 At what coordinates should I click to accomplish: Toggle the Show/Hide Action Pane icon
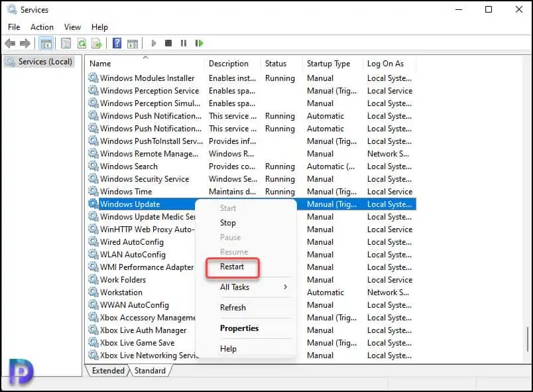click(133, 43)
